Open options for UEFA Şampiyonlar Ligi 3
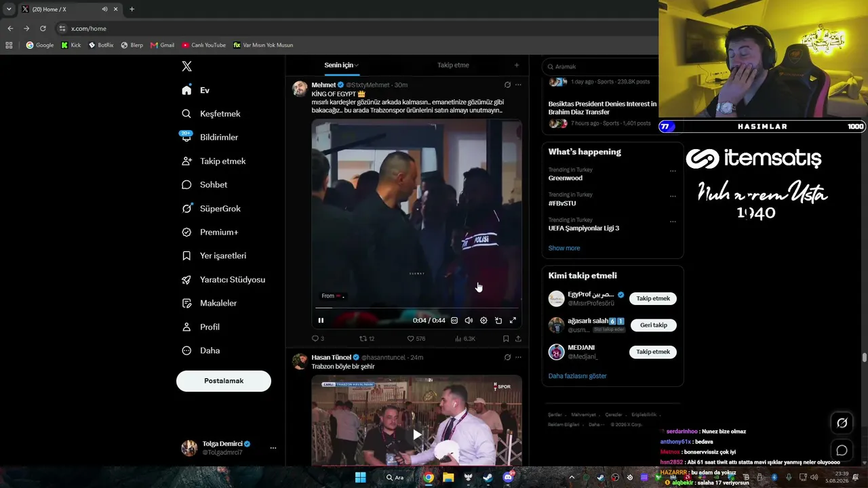The image size is (868, 488). pyautogui.click(x=673, y=221)
